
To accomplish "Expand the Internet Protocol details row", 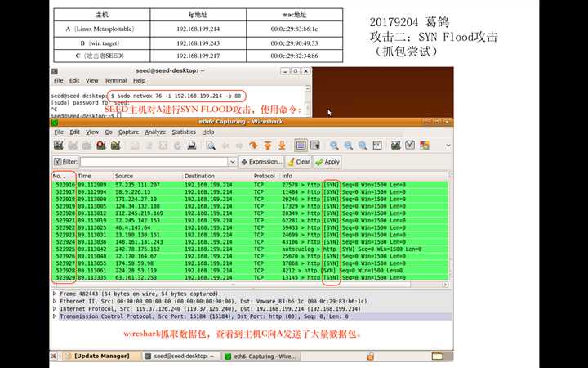I will pyautogui.click(x=55, y=308).
